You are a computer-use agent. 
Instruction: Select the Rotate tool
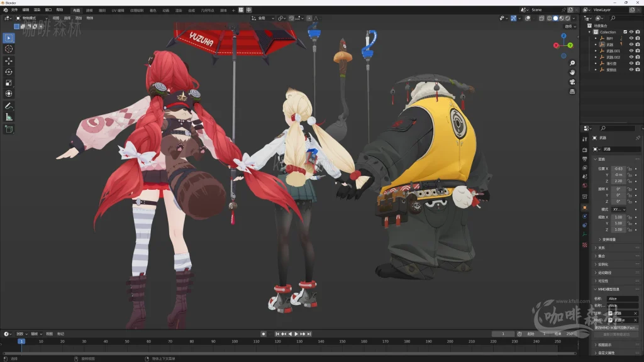click(9, 72)
